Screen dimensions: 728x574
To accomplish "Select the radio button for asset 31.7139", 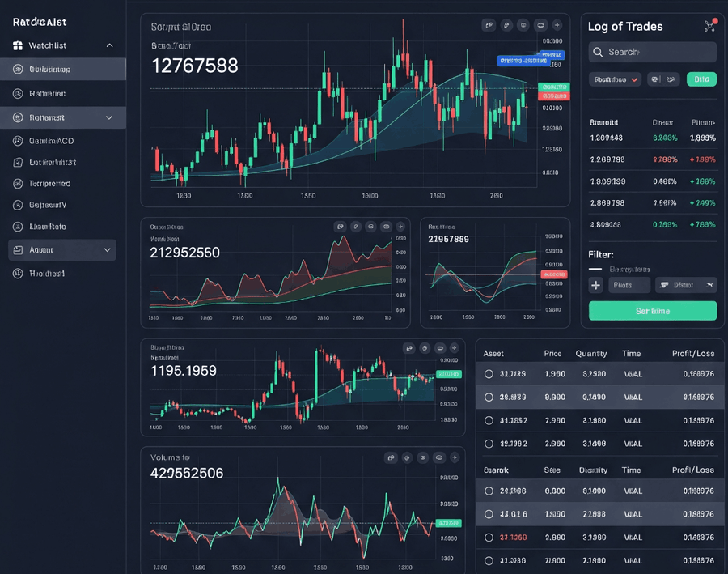I will [x=489, y=374].
